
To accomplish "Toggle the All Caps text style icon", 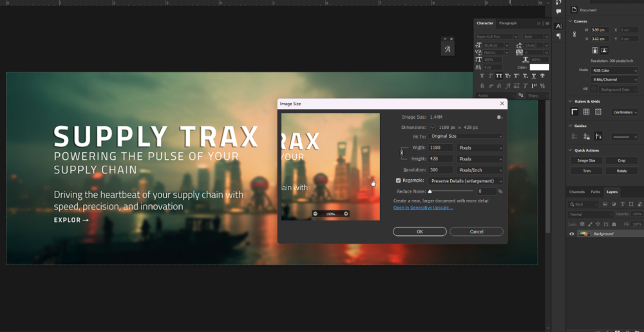I will click(x=498, y=76).
